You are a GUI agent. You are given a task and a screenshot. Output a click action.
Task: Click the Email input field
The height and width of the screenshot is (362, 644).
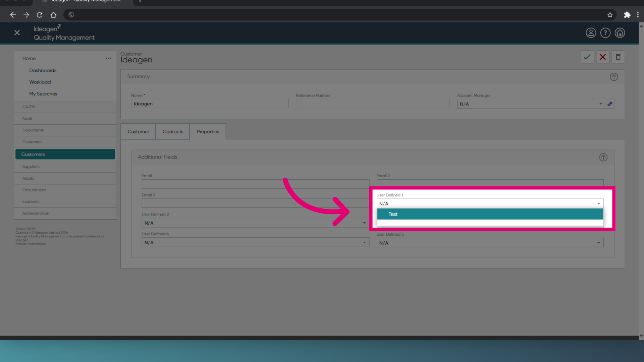[255, 184]
